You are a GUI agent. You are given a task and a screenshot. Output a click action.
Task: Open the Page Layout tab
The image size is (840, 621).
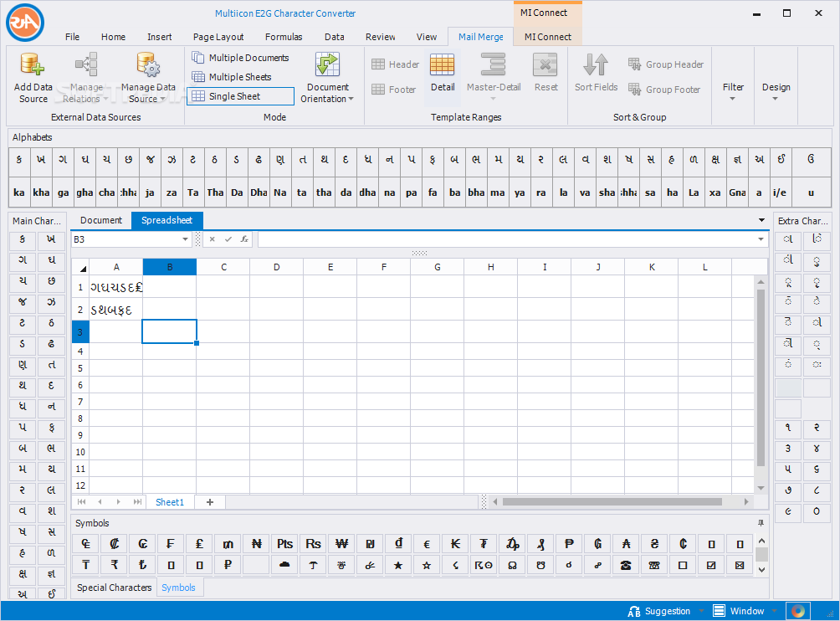(218, 37)
